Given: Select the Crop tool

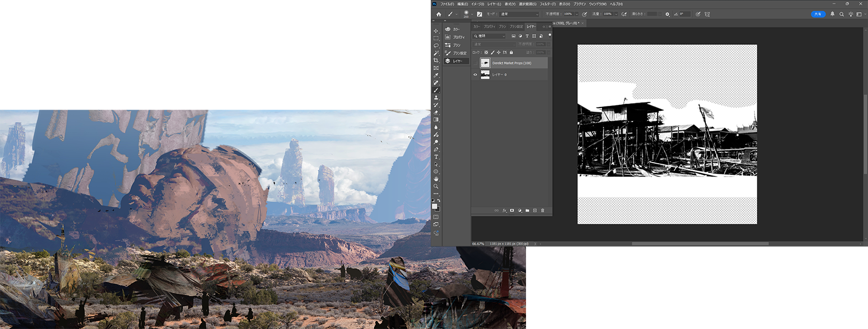Looking at the screenshot, I should pyautogui.click(x=436, y=60).
